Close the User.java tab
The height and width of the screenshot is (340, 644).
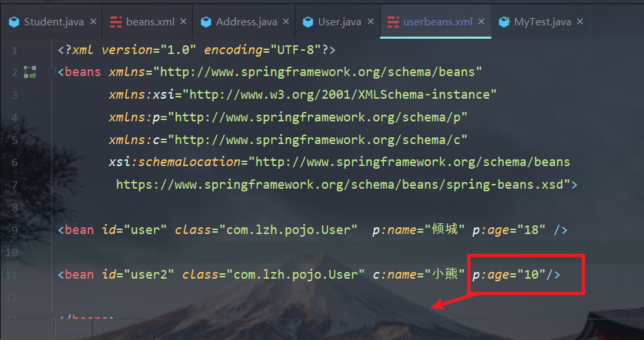click(371, 21)
